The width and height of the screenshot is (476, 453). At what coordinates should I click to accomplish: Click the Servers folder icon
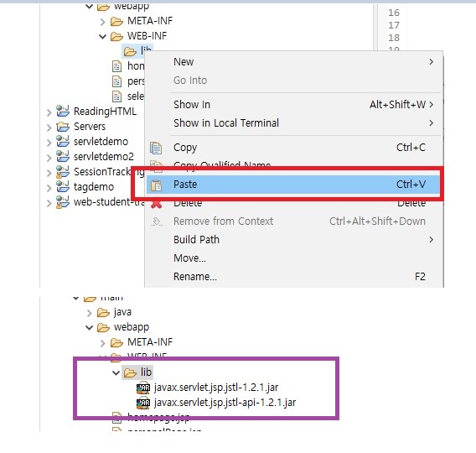point(63,127)
